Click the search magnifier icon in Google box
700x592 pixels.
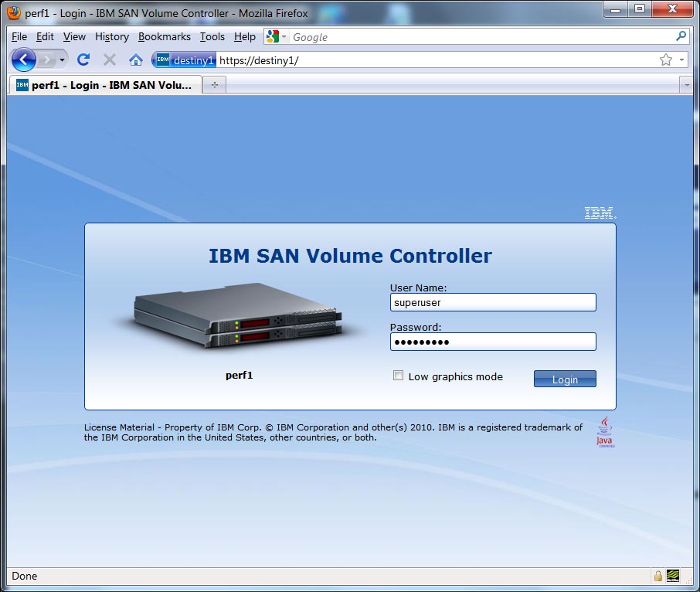681,36
